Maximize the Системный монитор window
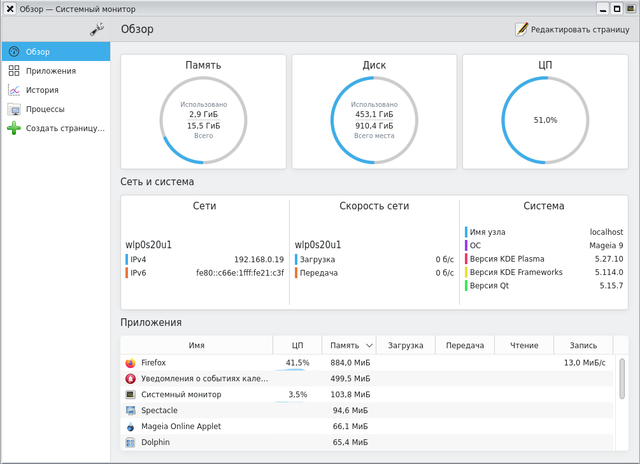The height and width of the screenshot is (464, 640). 617,9
